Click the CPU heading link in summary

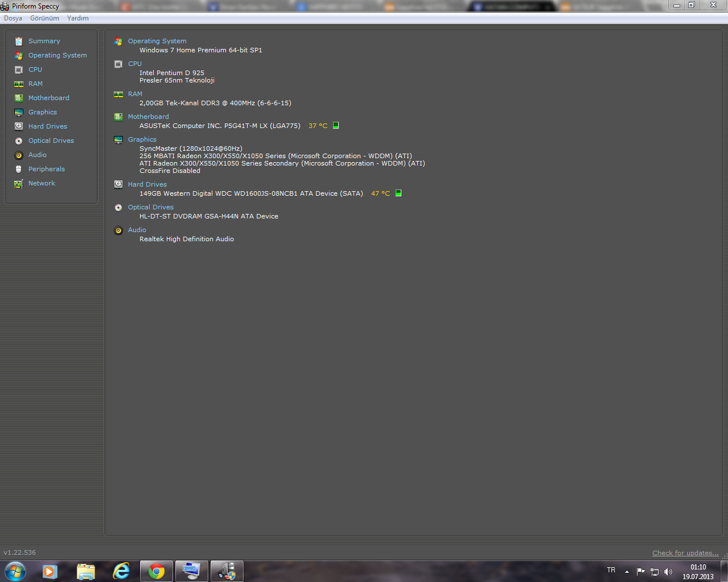point(135,64)
